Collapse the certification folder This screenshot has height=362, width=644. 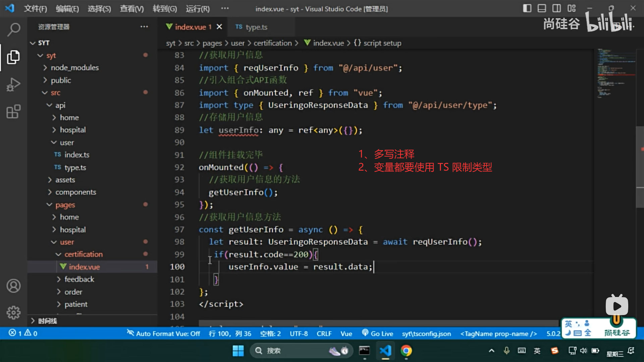[84, 254]
